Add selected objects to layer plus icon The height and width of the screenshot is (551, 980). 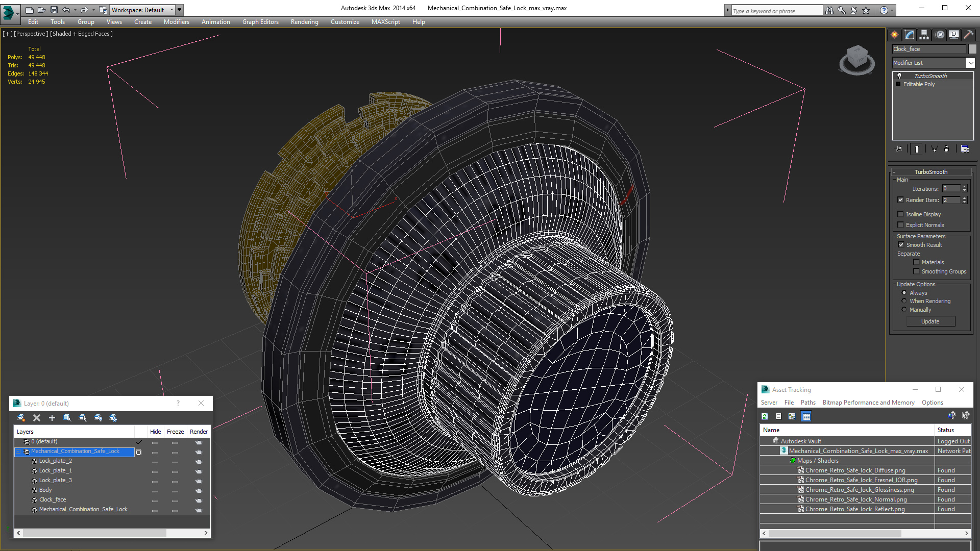pos(52,418)
